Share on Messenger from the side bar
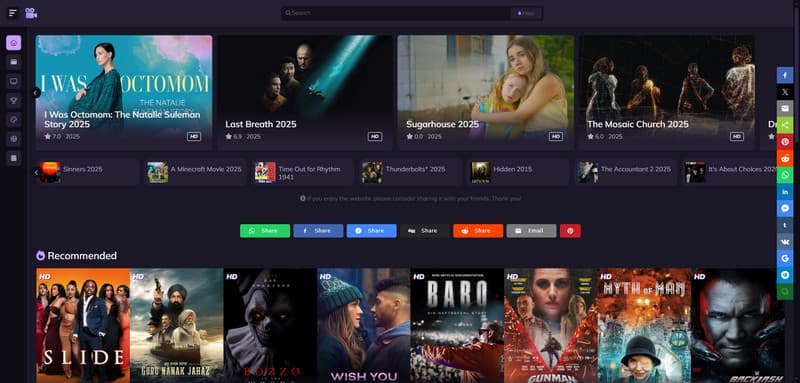 [x=785, y=208]
